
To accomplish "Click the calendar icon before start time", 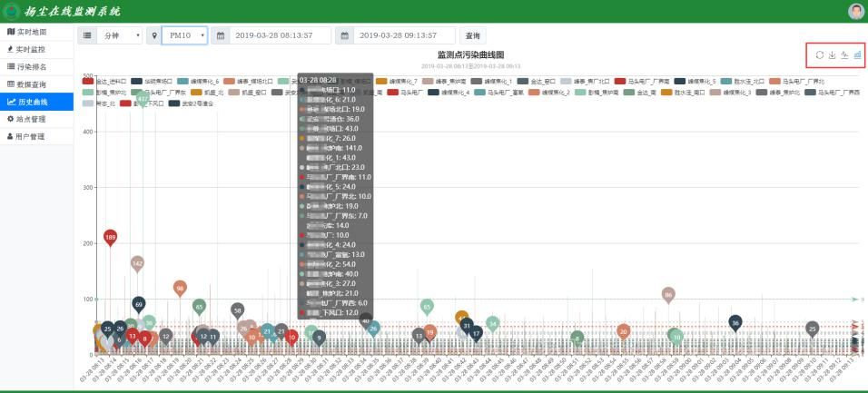I will pos(220,35).
